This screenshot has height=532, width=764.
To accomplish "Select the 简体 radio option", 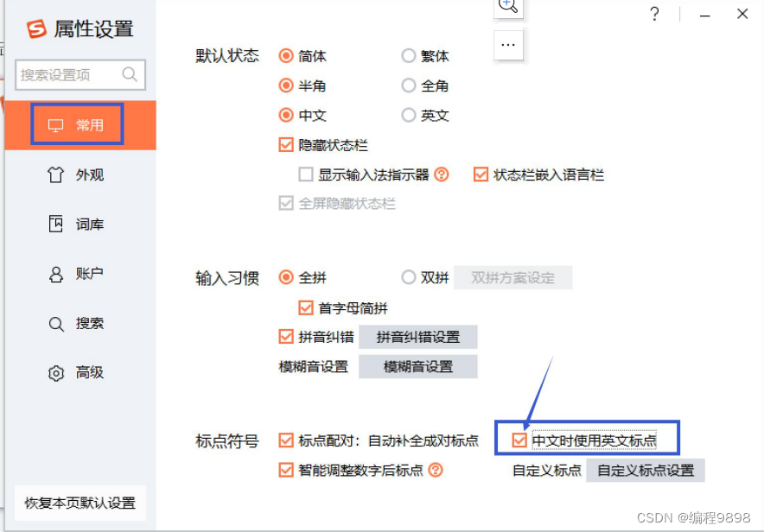I will (286, 56).
